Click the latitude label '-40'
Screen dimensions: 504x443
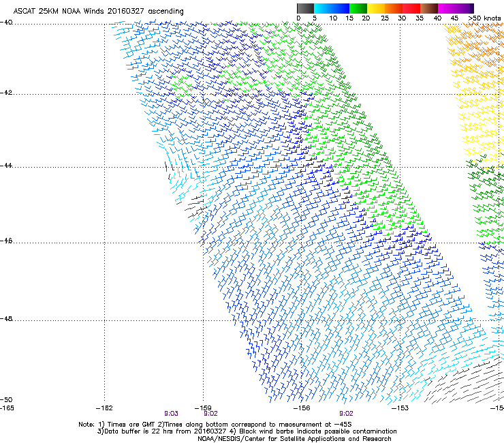[6, 22]
